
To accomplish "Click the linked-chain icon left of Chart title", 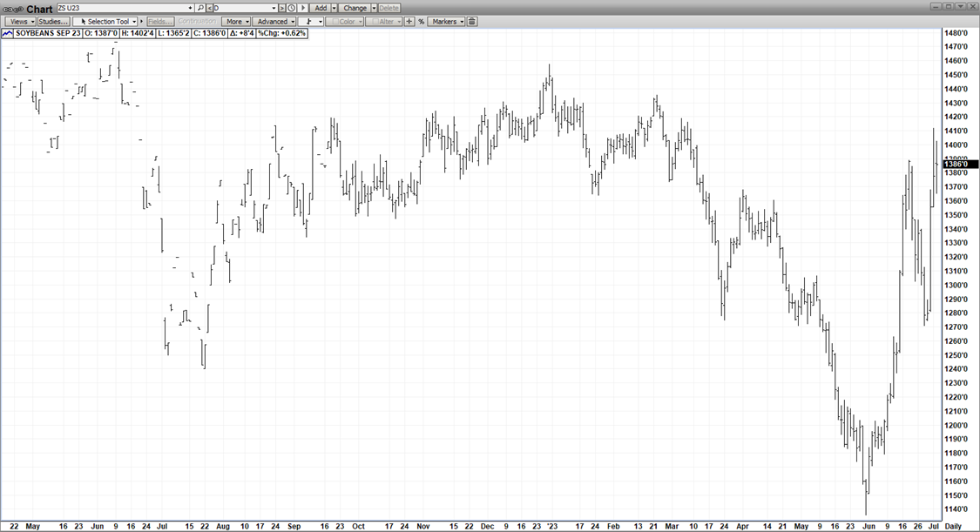I will tap(13, 9).
